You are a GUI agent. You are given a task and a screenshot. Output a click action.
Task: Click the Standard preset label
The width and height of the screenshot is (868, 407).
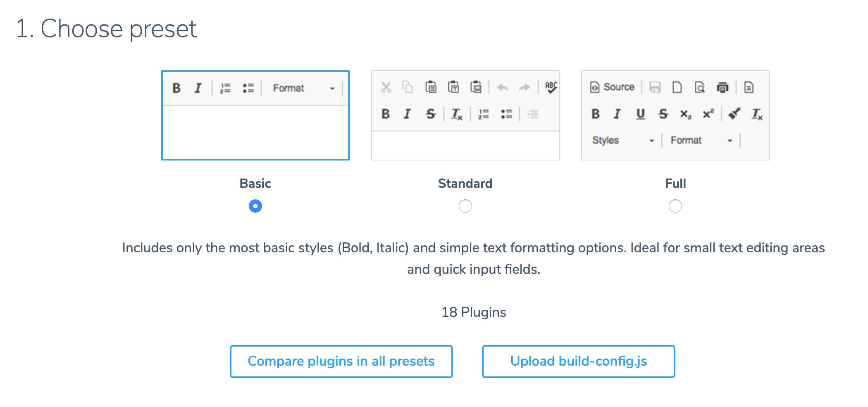click(465, 183)
